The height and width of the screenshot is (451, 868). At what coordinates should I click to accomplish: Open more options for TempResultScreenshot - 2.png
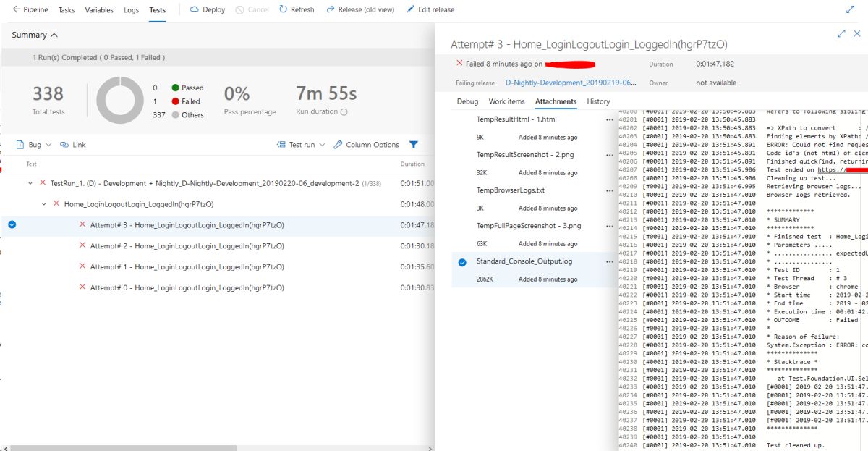coord(610,155)
